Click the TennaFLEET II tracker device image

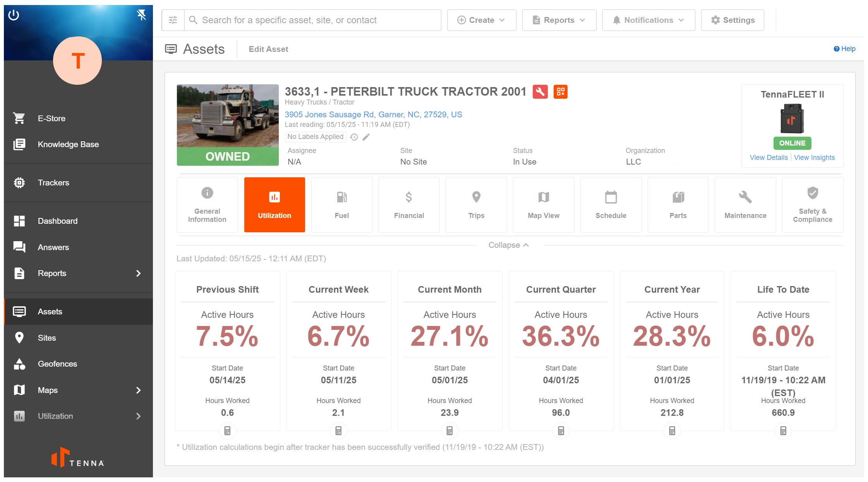792,119
